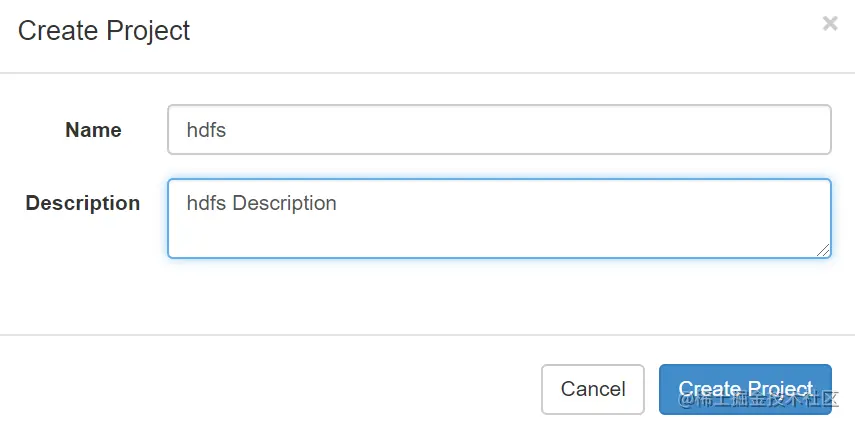This screenshot has width=855, height=425.
Task: Click the Cancel button
Action: [x=593, y=389]
